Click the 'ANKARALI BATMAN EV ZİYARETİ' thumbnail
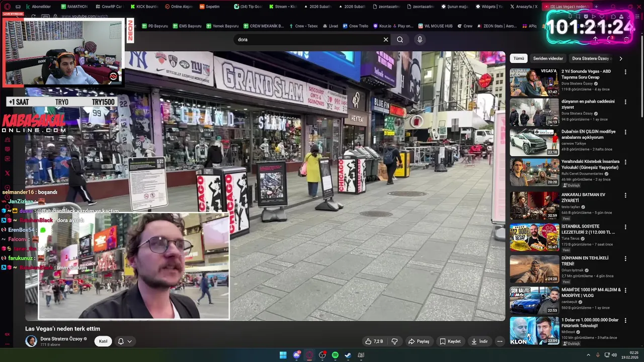 (x=534, y=205)
